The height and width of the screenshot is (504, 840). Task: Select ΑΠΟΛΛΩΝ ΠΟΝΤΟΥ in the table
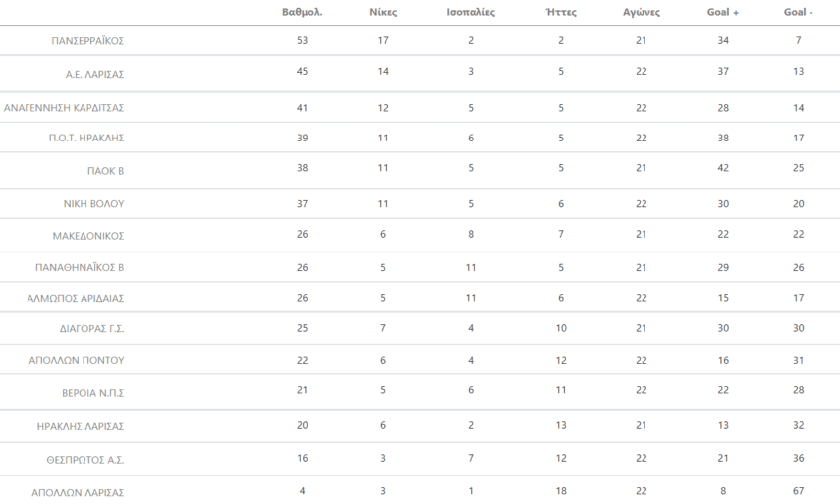click(77, 360)
